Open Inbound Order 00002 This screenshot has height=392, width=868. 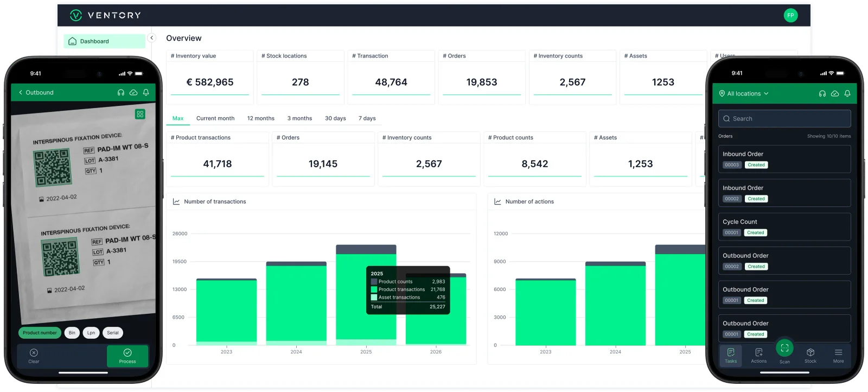(784, 193)
